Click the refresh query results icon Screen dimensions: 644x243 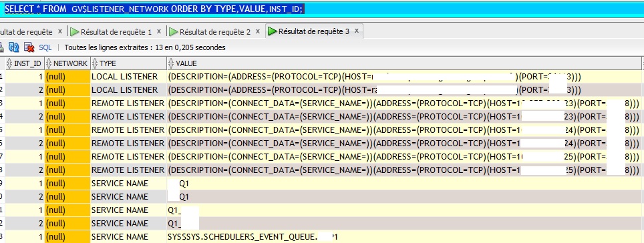point(14,47)
